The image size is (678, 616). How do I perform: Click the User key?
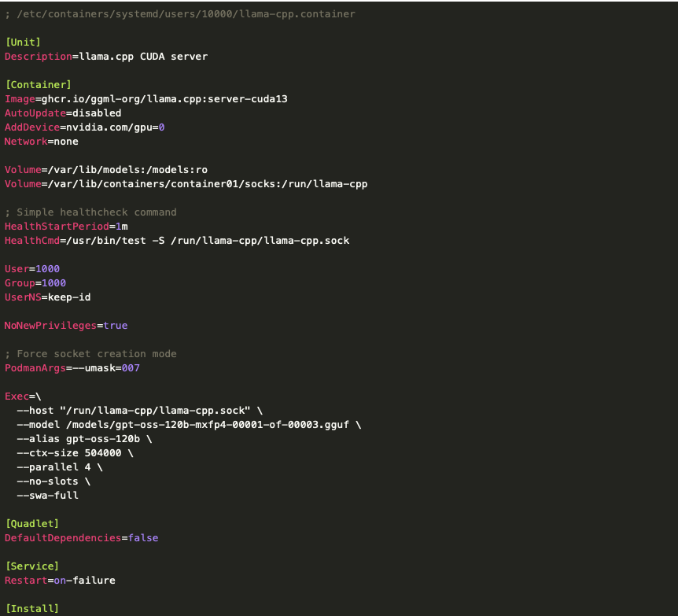click(x=17, y=269)
